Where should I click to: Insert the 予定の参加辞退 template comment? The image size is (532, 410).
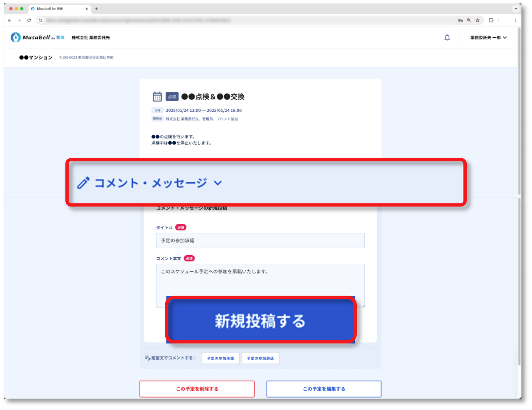pos(260,358)
